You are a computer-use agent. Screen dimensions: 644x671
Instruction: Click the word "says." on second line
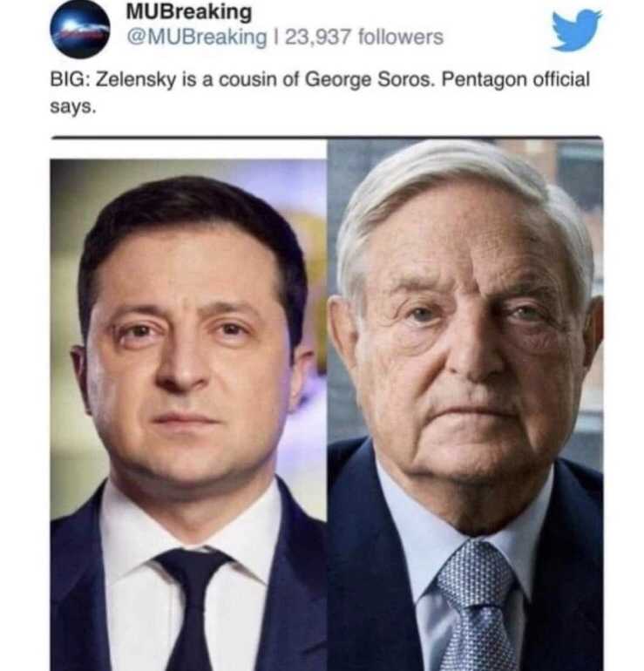pos(73,107)
